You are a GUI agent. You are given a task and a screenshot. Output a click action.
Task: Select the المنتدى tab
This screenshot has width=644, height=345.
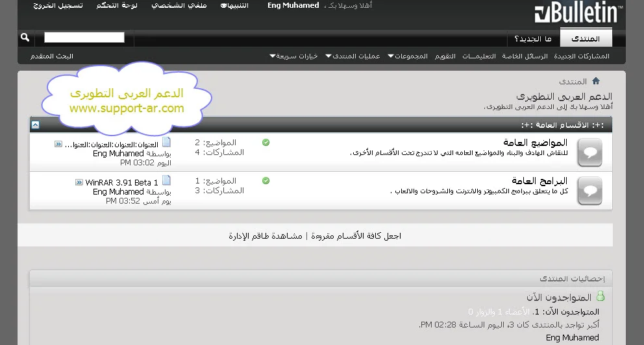click(x=586, y=39)
